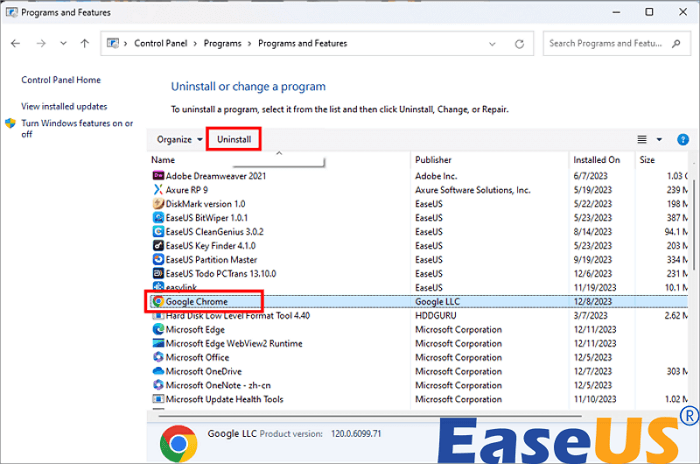Click the Google LLC publisher cell

coord(437,301)
